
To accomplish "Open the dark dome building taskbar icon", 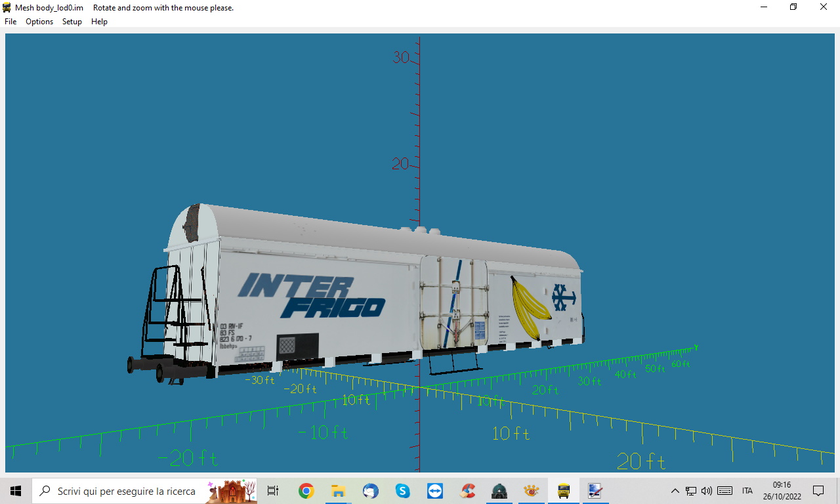I will (x=499, y=491).
